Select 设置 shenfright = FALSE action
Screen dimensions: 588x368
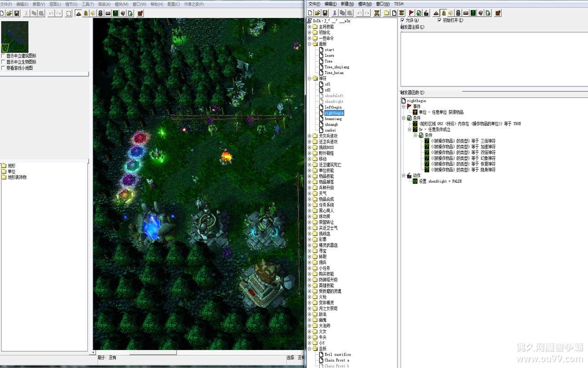(440, 181)
